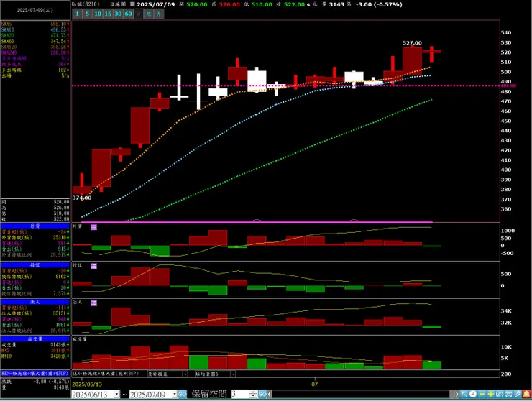Click the 2025/06/13 label on the time axis
The image size is (532, 401).
[x=87, y=384]
